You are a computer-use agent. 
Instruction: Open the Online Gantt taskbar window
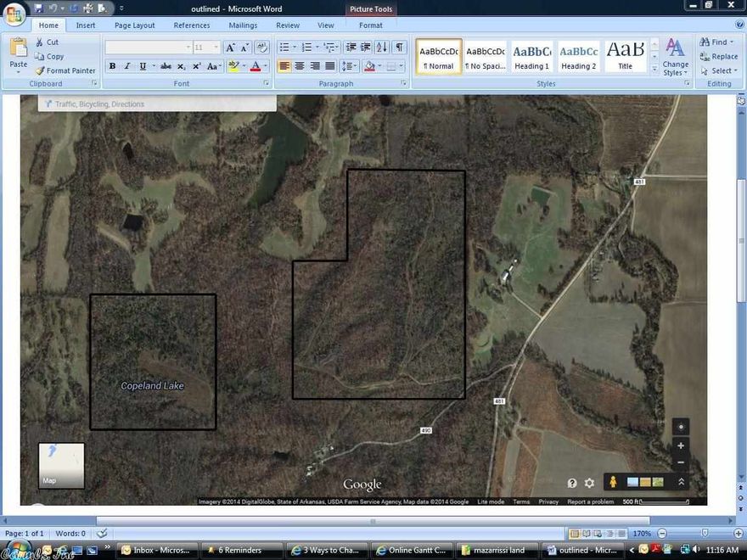pos(413,549)
